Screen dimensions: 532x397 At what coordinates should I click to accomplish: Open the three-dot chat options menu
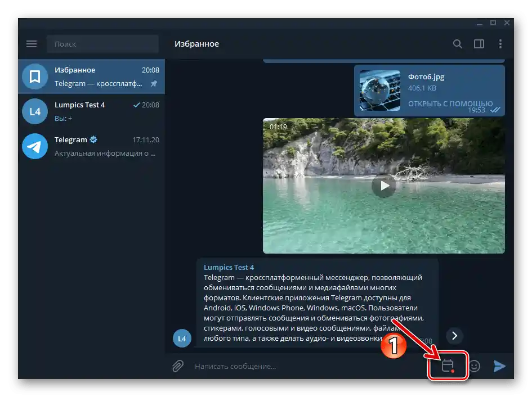pos(502,43)
